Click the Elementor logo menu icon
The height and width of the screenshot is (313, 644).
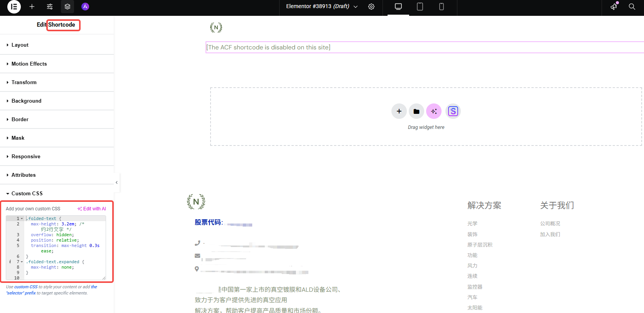click(x=14, y=7)
